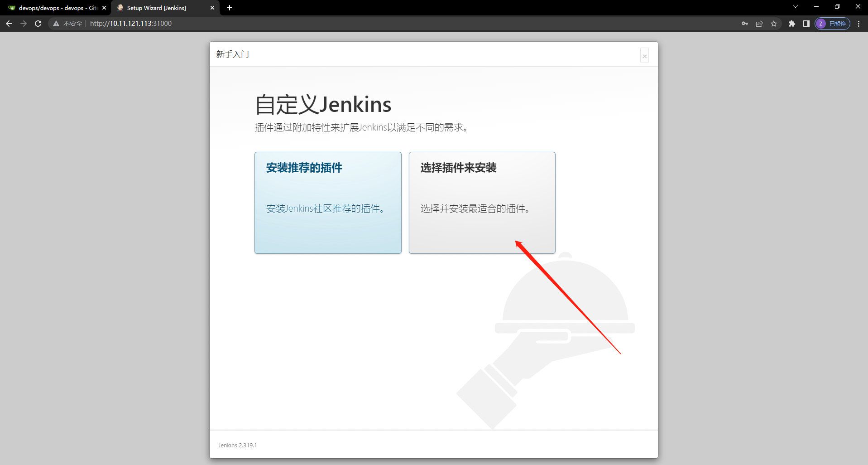Viewport: 868px width, 465px height.
Task: Close the Jenkins setup wizard dialog
Action: 644,56
